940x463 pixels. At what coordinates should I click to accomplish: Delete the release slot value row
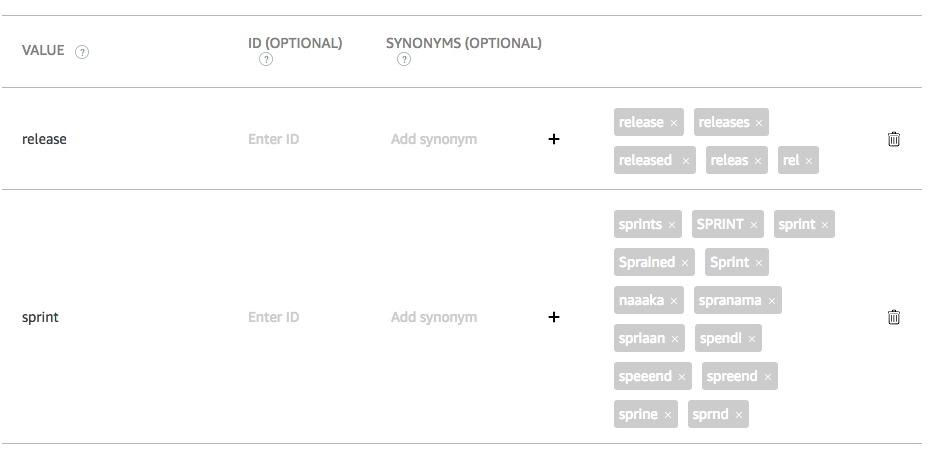pos(893,139)
